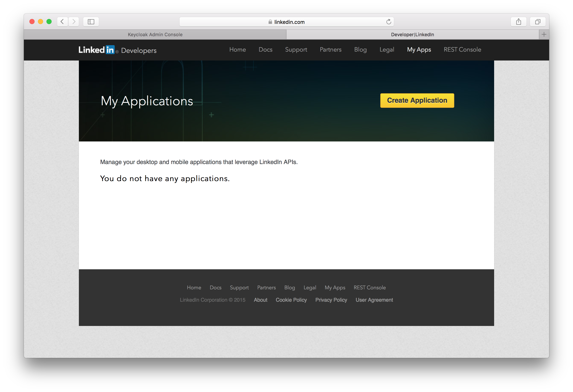Select the Cookie Policy footer link
Image resolution: width=573 pixels, height=392 pixels.
click(291, 300)
